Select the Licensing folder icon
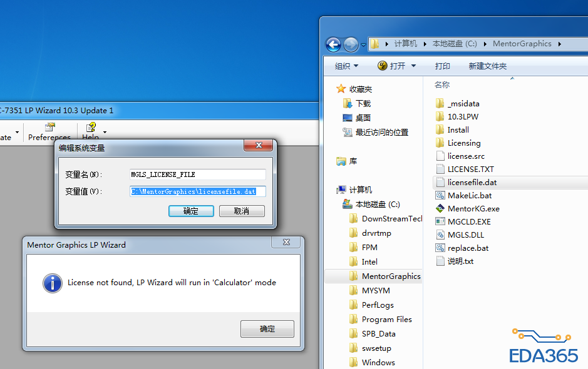 tap(440, 143)
